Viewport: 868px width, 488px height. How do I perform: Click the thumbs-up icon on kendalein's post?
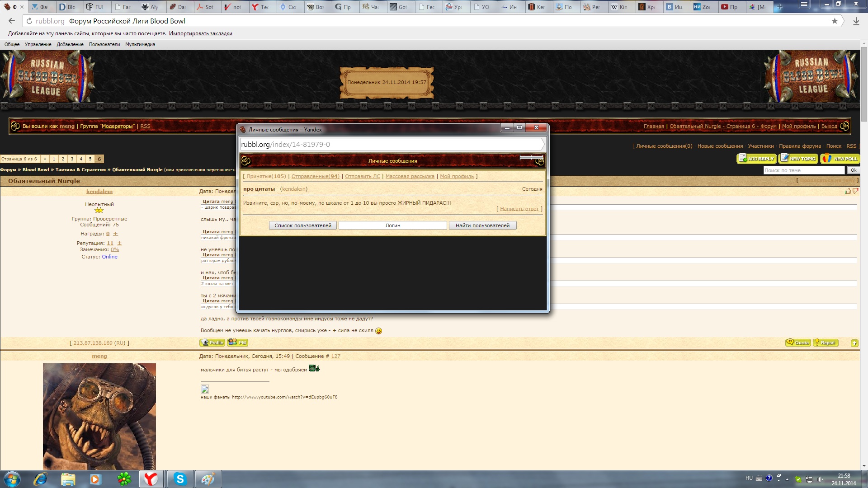point(848,191)
